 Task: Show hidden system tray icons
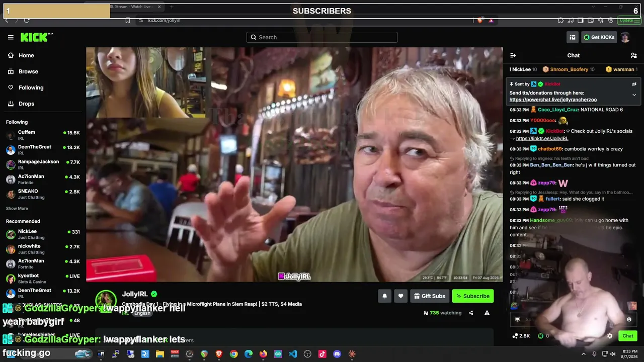584,354
